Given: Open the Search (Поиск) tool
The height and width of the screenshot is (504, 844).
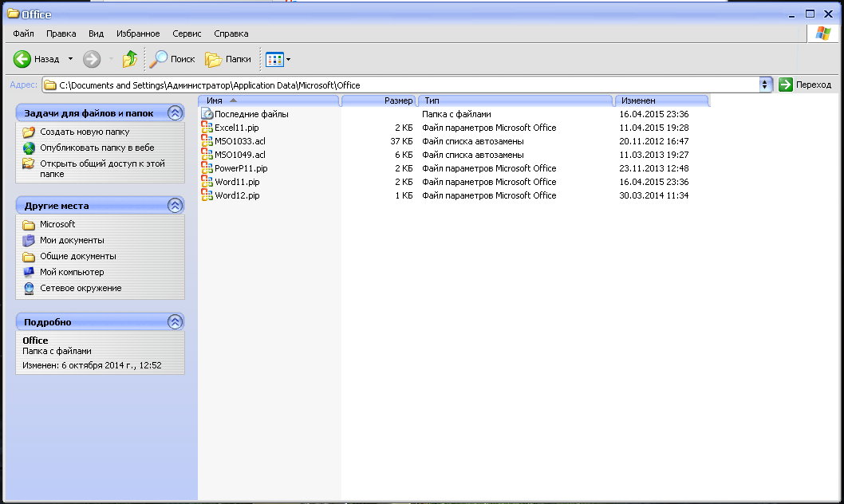Looking at the screenshot, I should (172, 59).
